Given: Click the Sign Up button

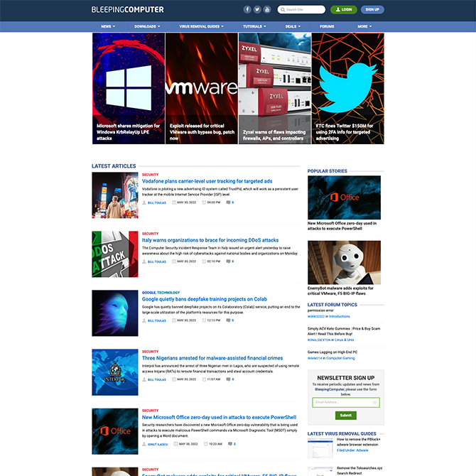Looking at the screenshot, I should tap(372, 10).
